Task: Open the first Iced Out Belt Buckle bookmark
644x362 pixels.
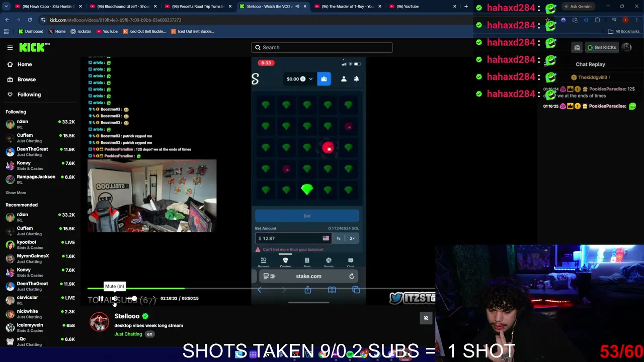Action: [x=144, y=31]
